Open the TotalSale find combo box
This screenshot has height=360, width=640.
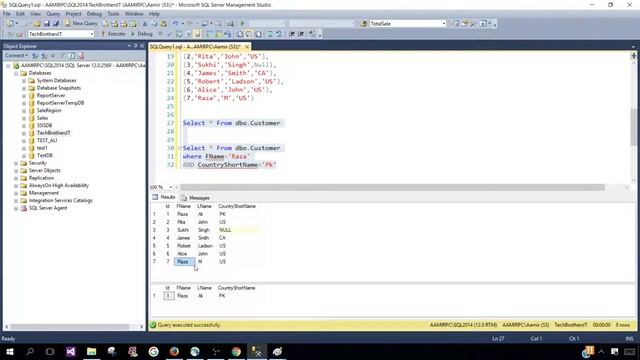(444, 24)
